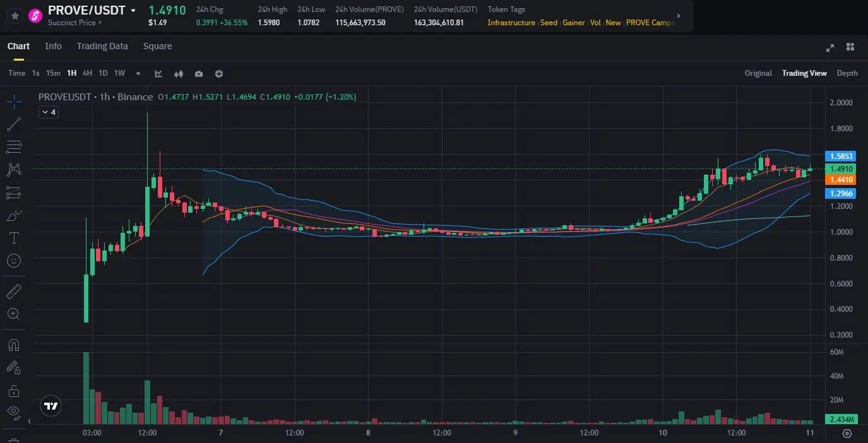868x443 pixels.
Task: Open the Gainer token tag
Action: point(574,23)
